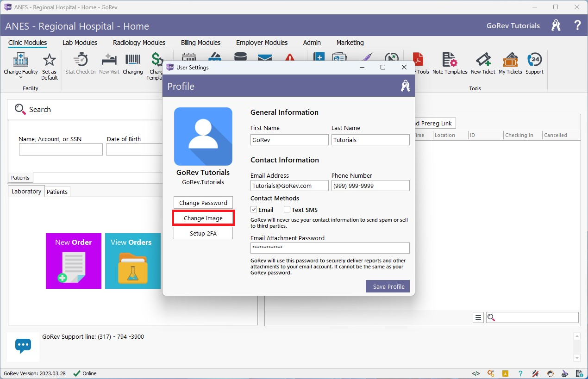Maximize the User Settings dialog
Screen dimensions: 588x379
coord(383,67)
